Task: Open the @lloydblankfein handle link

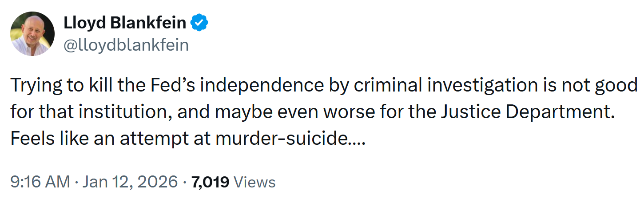Action: click(x=126, y=45)
